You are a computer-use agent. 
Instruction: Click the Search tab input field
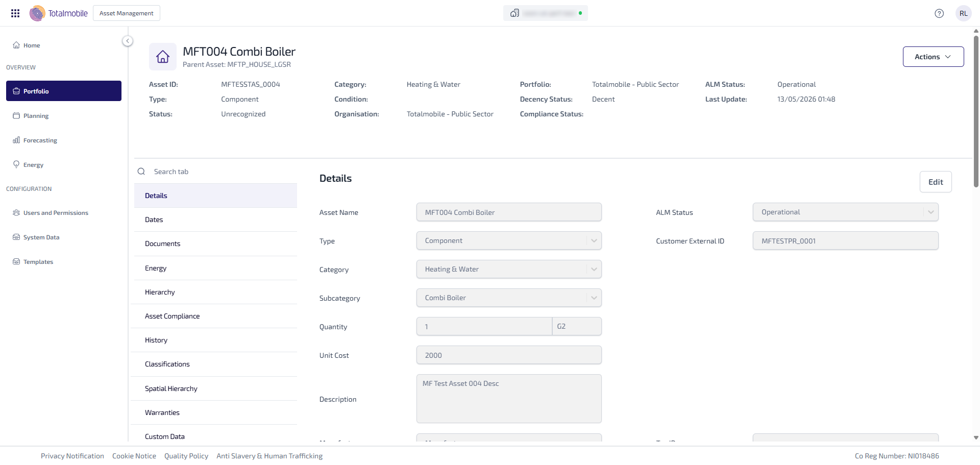(x=223, y=172)
